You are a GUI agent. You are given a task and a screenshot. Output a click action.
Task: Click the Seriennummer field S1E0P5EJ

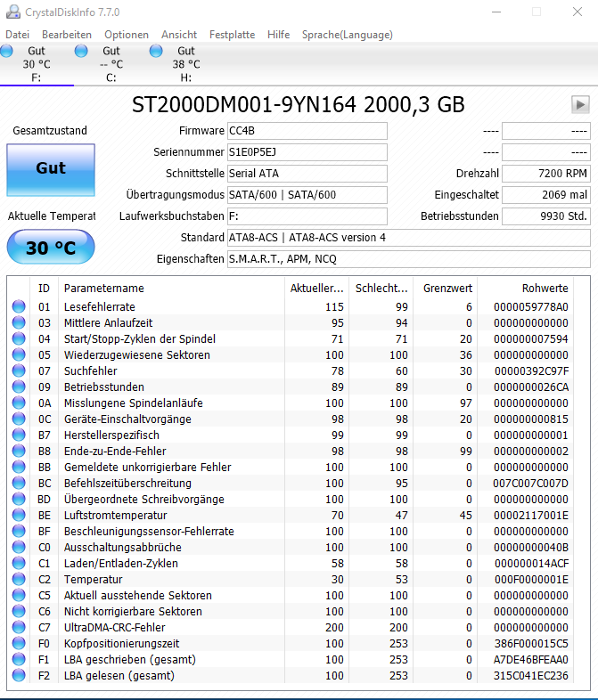(x=307, y=152)
